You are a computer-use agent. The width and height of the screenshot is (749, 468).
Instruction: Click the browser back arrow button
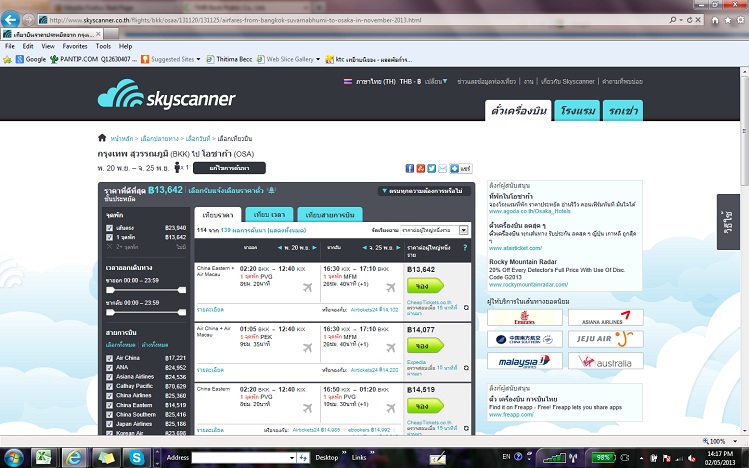pos(11,20)
